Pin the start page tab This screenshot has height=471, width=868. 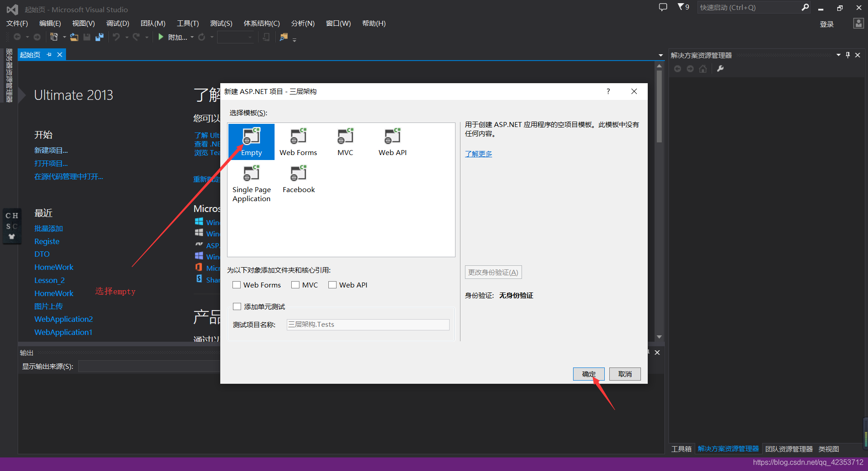point(49,55)
